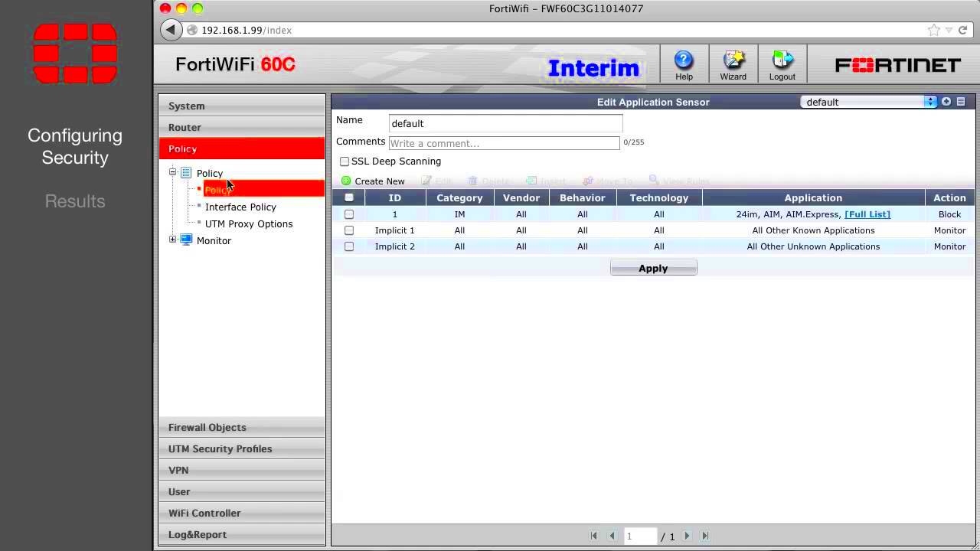Collapse the Policy tree node
980x551 pixels.
pyautogui.click(x=172, y=172)
